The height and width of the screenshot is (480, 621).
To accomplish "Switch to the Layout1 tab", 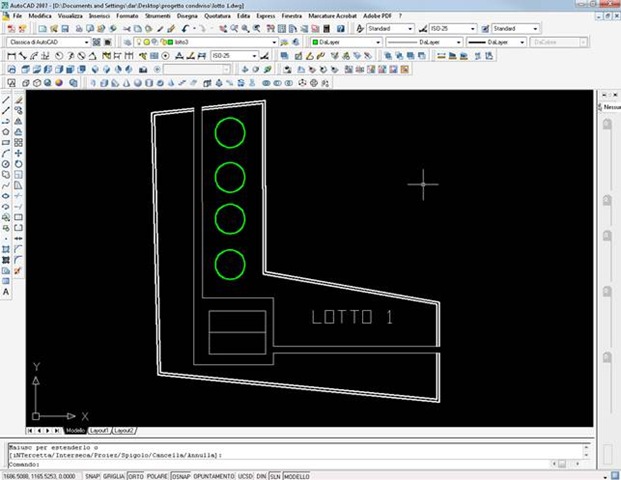I will point(100,429).
